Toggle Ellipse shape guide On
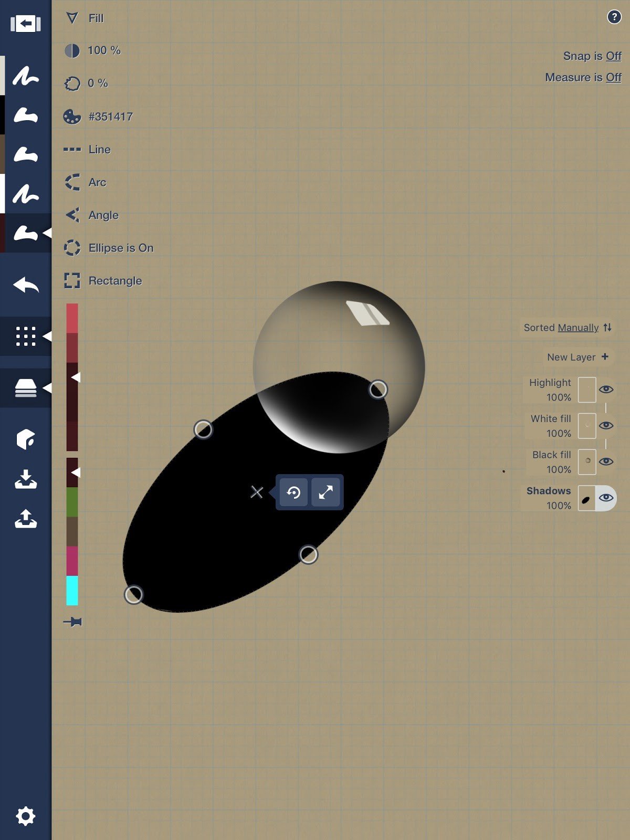This screenshot has height=840, width=630. (109, 248)
